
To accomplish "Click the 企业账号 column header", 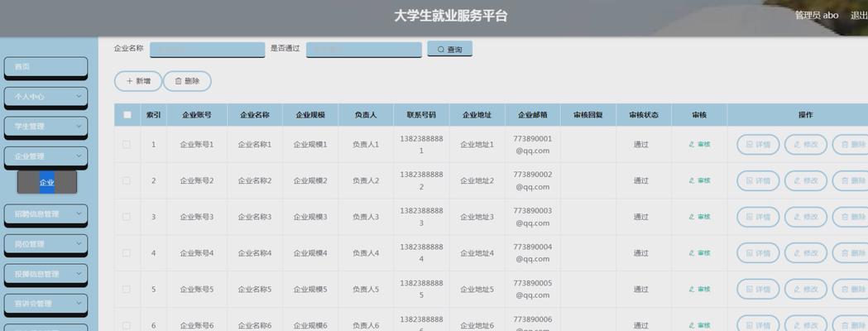I will click(x=196, y=115).
